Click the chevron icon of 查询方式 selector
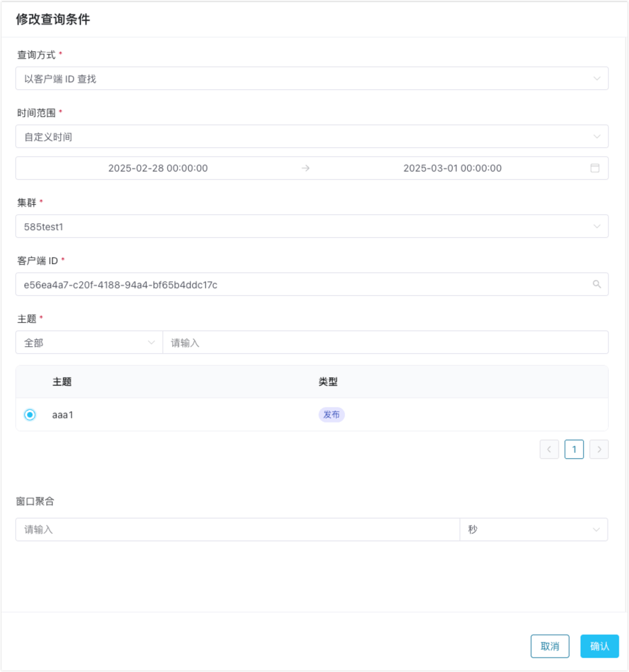This screenshot has width=629, height=672. pyautogui.click(x=597, y=79)
